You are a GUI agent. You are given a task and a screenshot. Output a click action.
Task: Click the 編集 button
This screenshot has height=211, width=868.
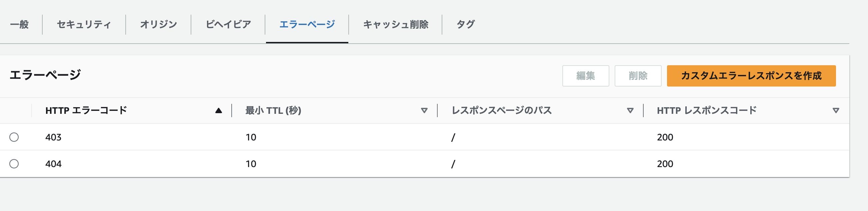pos(585,76)
